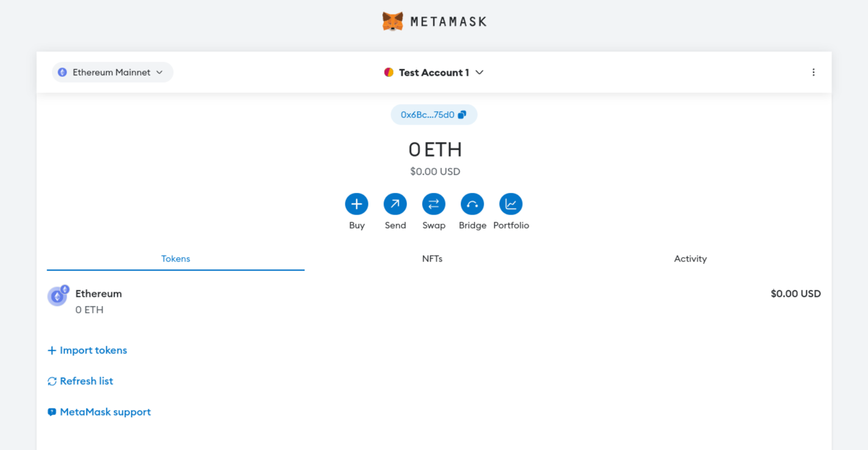Open the Ethereum token row
Screen dimensions: 868x450
point(434,301)
